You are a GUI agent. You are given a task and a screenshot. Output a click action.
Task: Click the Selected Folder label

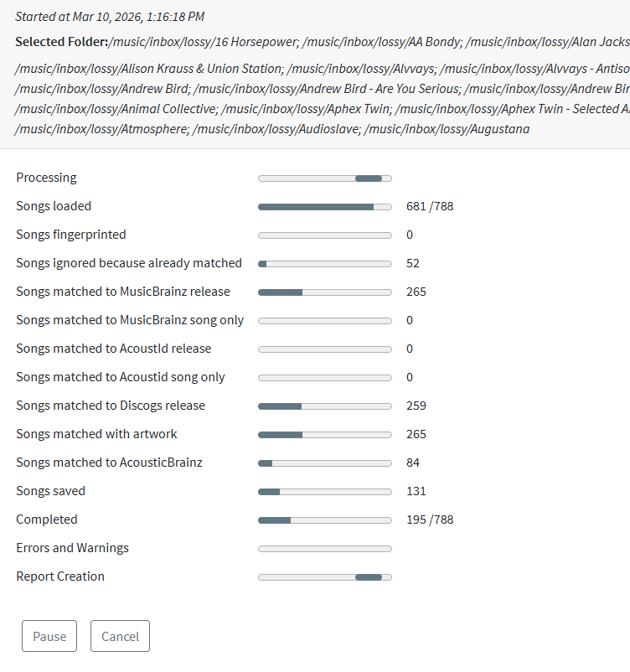61,42
